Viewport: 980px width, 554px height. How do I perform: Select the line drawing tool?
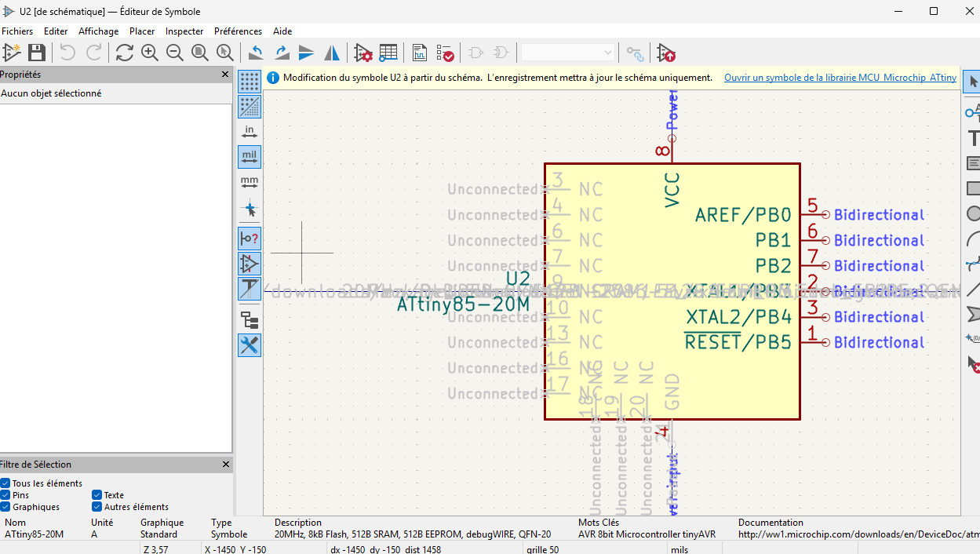[973, 290]
